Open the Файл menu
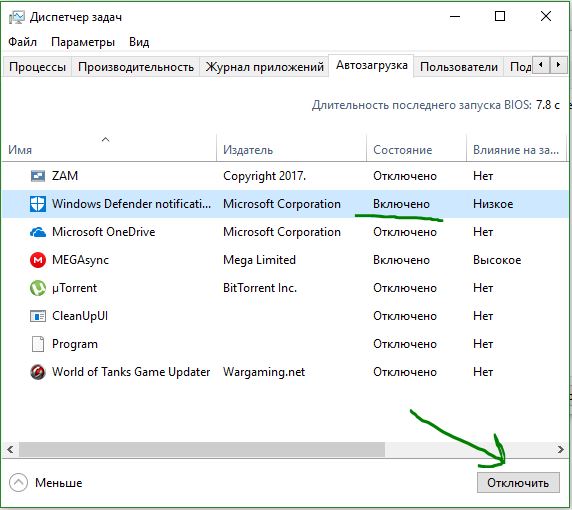This screenshot has width=572, height=510. click(x=23, y=42)
